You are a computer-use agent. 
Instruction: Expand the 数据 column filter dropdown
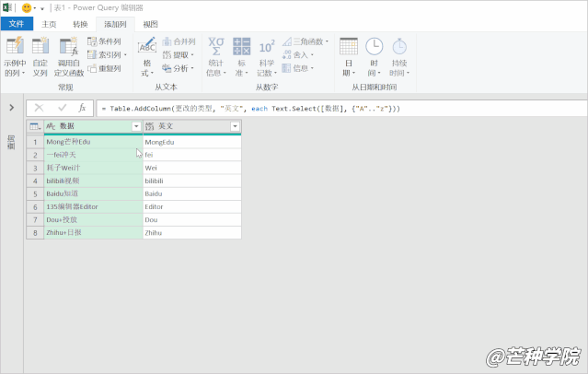136,126
